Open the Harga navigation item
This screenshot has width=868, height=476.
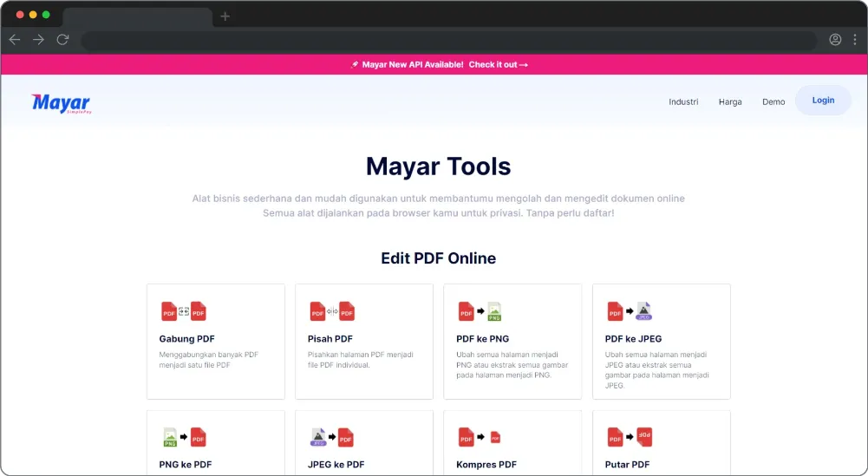coord(730,101)
